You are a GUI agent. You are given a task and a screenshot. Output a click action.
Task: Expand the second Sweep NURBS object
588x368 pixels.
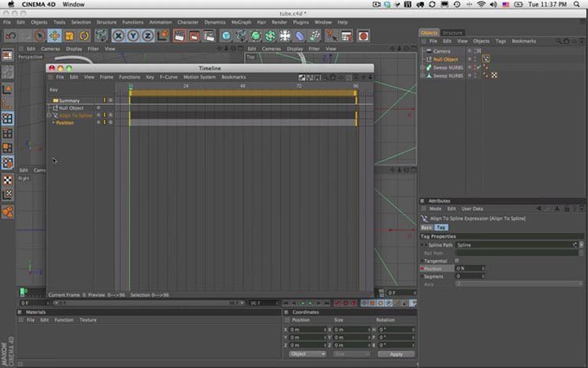[423, 75]
